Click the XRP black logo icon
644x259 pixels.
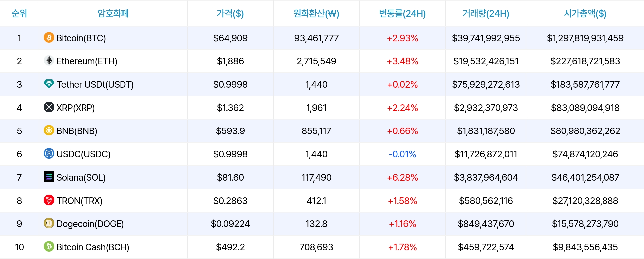tap(49, 107)
